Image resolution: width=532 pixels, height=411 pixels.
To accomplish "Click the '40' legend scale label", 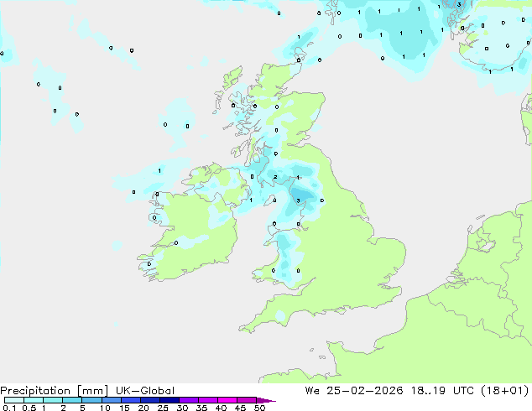I will point(221,408).
